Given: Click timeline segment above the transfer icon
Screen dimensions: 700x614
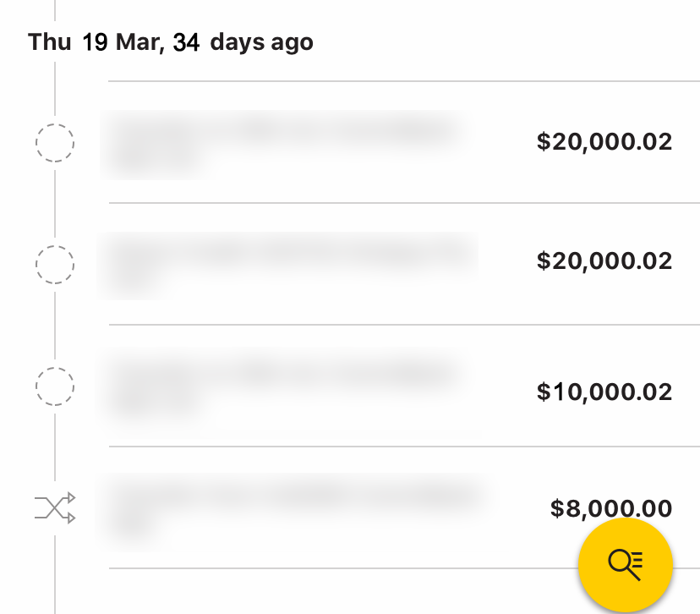Looking at the screenshot, I should (x=55, y=447).
